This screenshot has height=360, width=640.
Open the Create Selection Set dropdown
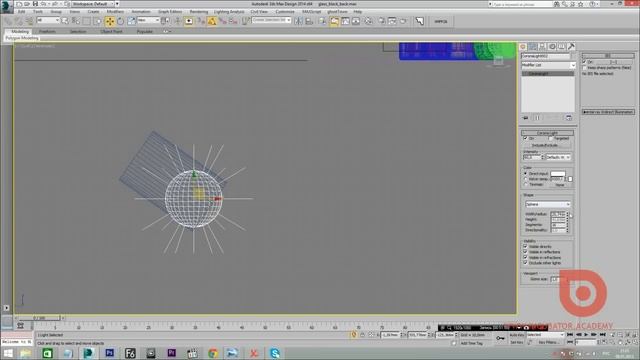(271, 20)
